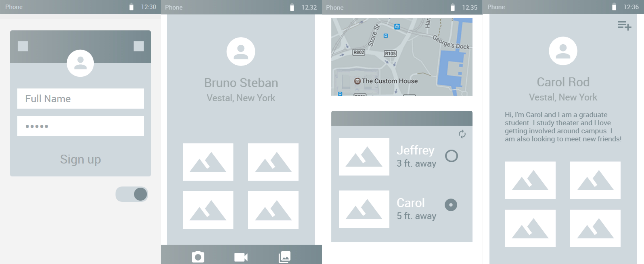This screenshot has height=264, width=644.
Task: Click The Custom House map marker
Action: point(357,81)
